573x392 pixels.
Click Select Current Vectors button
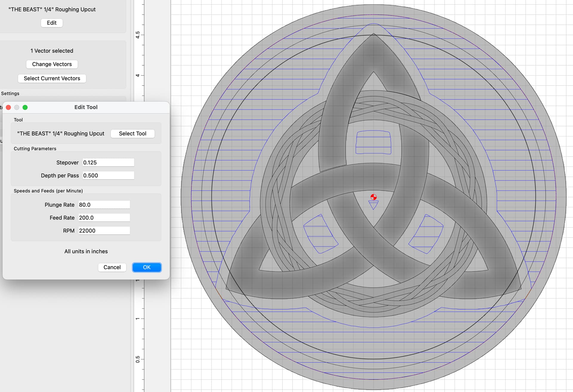(x=52, y=78)
